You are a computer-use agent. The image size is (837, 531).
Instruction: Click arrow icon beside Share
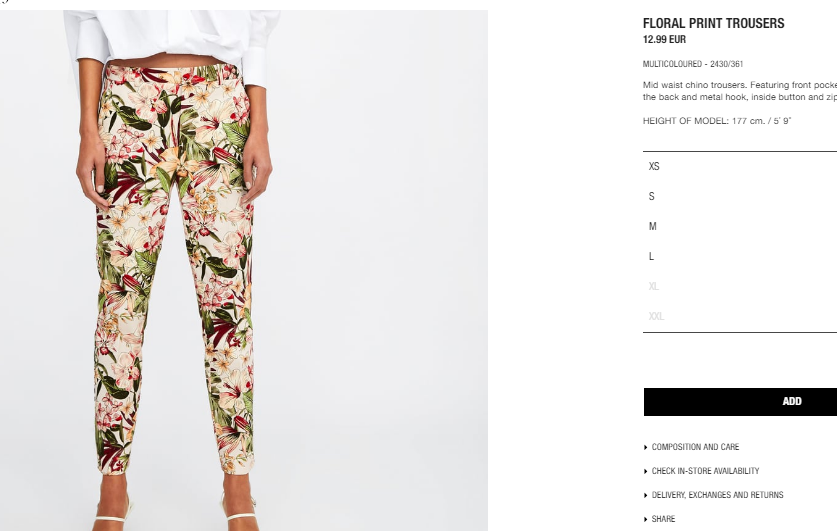click(646, 519)
